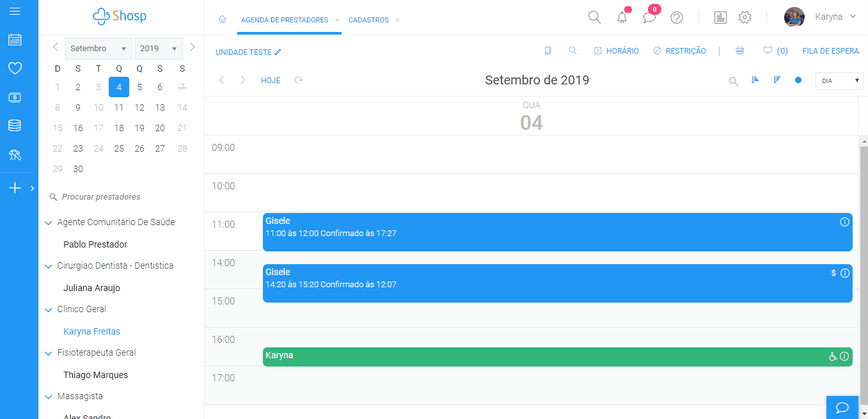The width and height of the screenshot is (868, 419).
Task: Go to next month in mini calendar
Action: pyautogui.click(x=192, y=47)
